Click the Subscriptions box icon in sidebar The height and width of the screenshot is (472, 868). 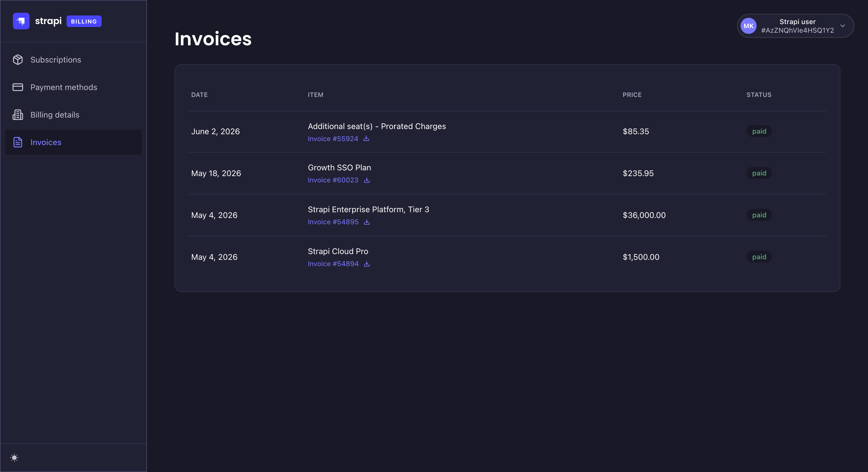18,60
